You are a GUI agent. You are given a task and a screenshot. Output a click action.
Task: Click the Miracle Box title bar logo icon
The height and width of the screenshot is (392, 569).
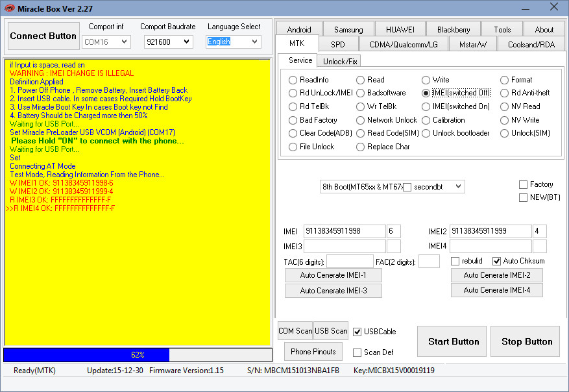coord(10,8)
